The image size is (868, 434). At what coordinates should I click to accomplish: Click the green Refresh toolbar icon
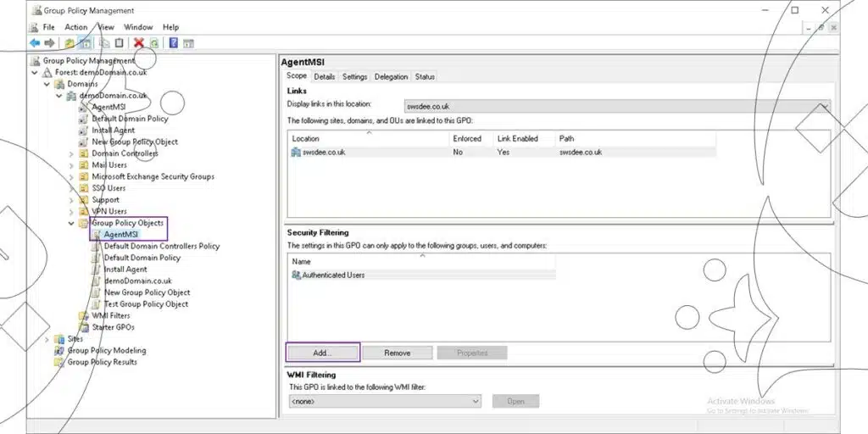click(153, 43)
